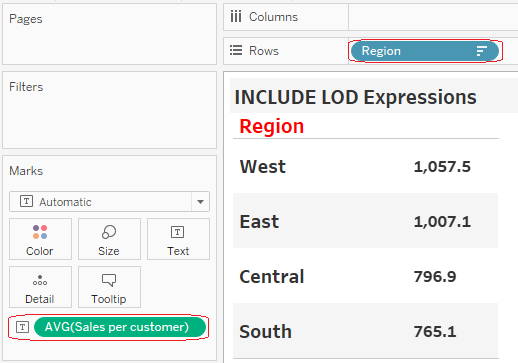Click the Columns shelf label
This screenshot has height=363, width=518.
pyautogui.click(x=273, y=17)
